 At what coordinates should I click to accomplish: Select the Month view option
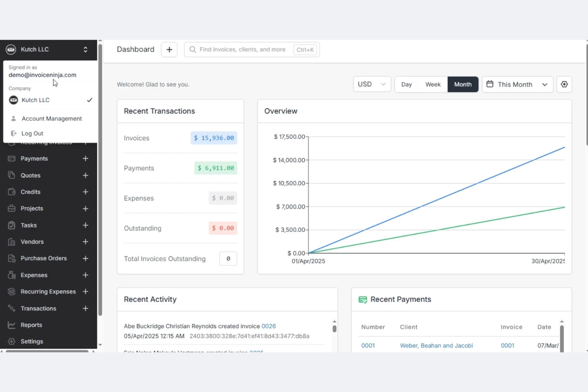point(462,84)
